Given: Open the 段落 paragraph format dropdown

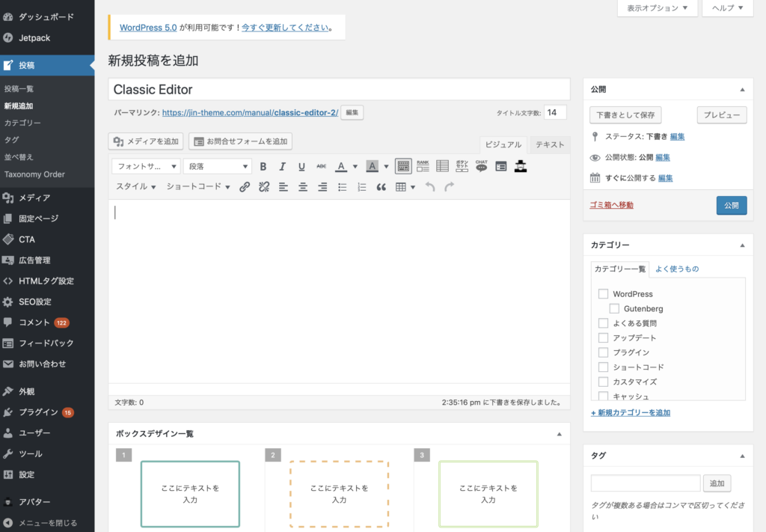Looking at the screenshot, I should [217, 166].
